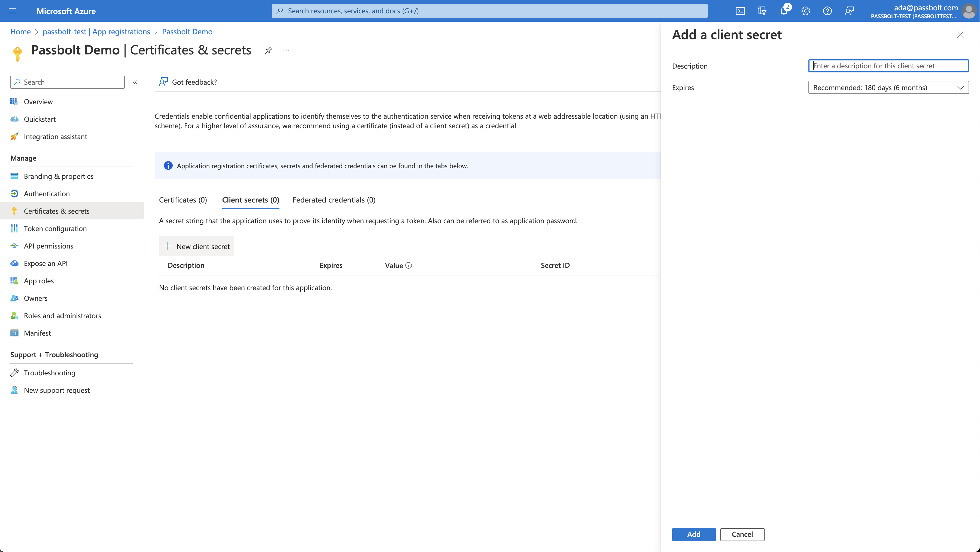
Task: Click the Certificates & secrets icon
Action: [14, 211]
